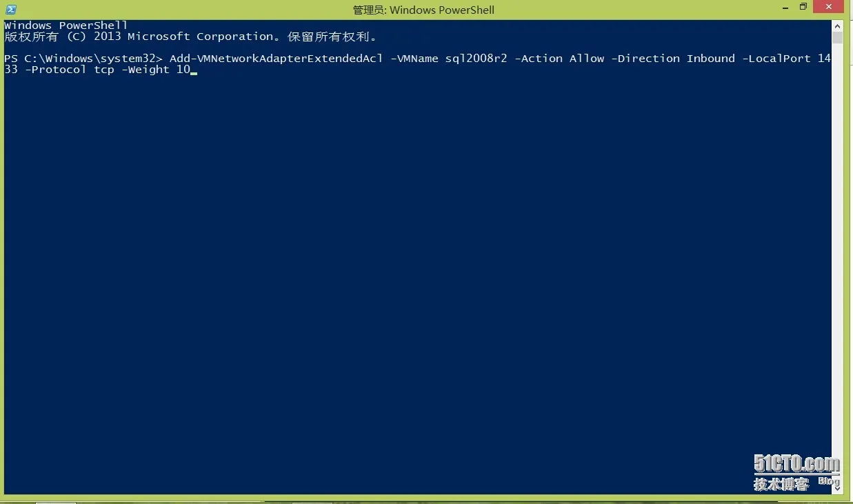Open the PowerShell system menu icon
This screenshot has height=504, width=853.
pyautogui.click(x=11, y=10)
